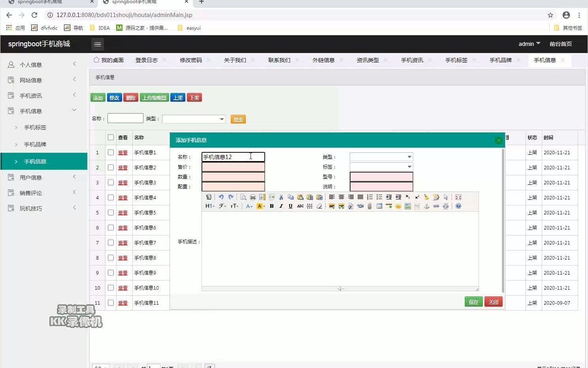The height and width of the screenshot is (368, 588).
Task: Check the checkbox for 手机信息1
Action: [x=111, y=152]
